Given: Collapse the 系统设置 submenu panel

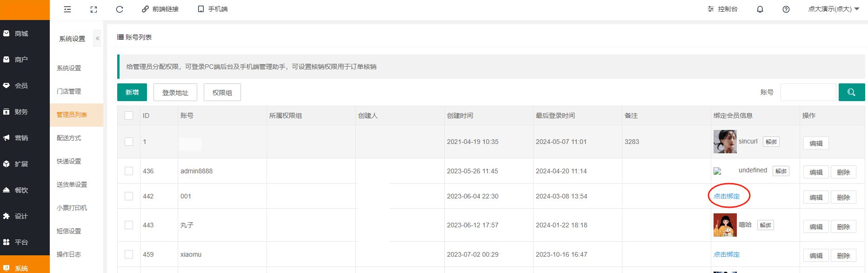Looking at the screenshot, I should click(97, 39).
